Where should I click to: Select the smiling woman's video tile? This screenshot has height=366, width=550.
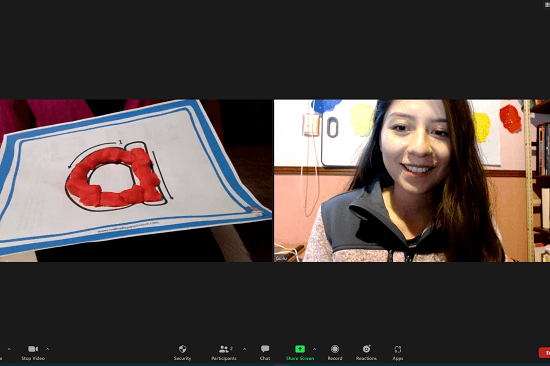click(412, 181)
